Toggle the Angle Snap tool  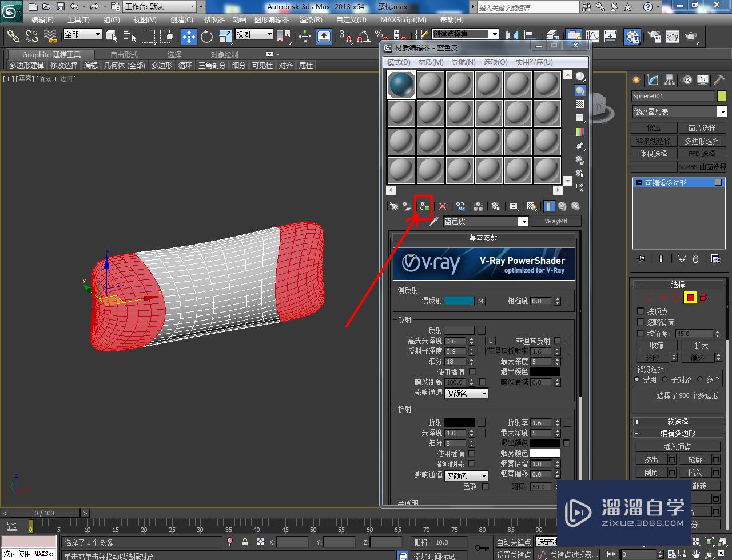tap(363, 37)
